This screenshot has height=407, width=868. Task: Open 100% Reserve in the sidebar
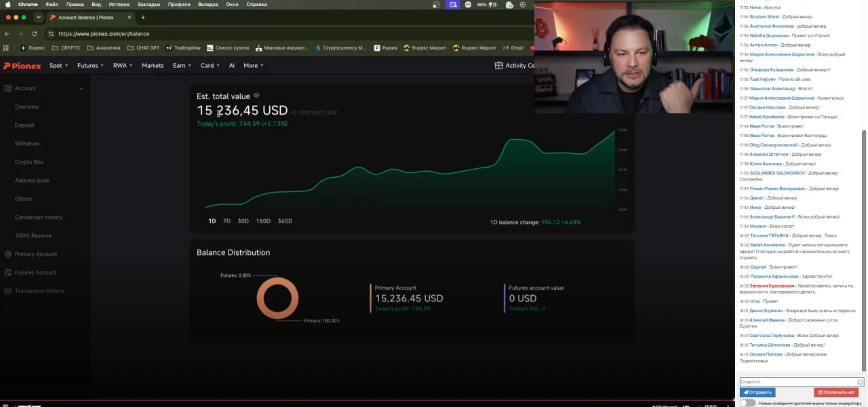coord(33,235)
